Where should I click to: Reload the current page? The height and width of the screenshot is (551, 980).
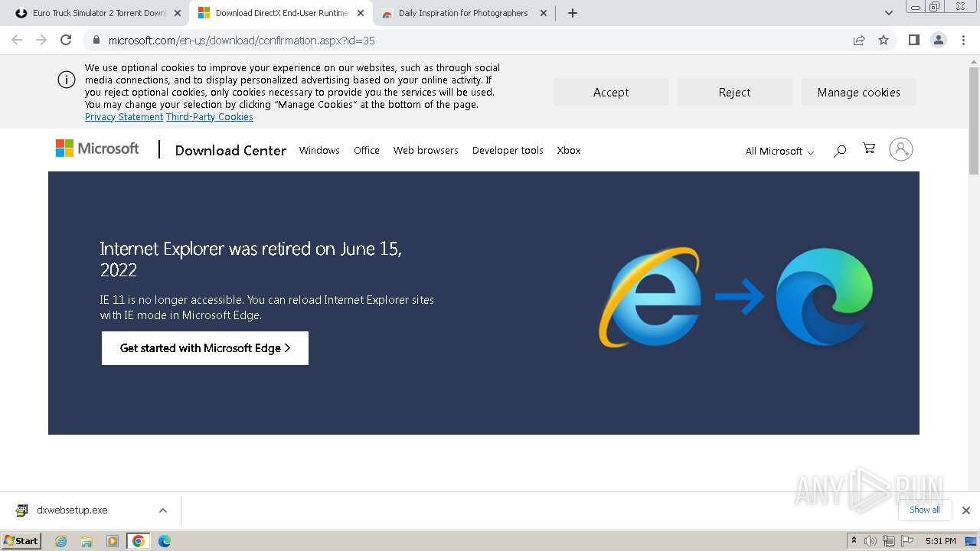[66, 40]
